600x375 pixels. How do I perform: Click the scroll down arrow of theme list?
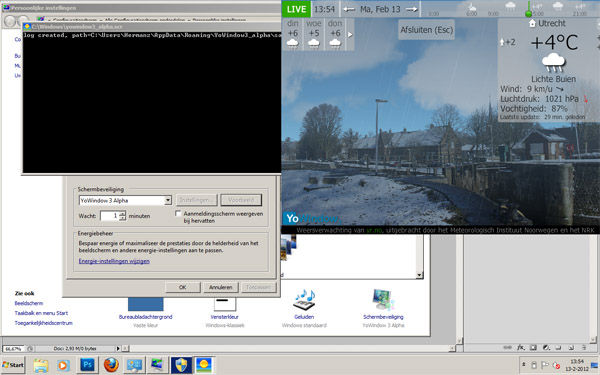pyautogui.click(x=419, y=275)
